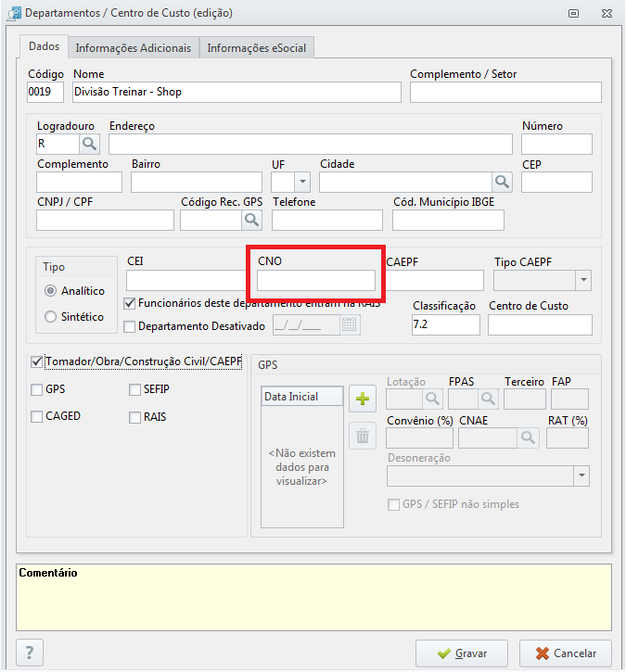This screenshot has height=672, width=626.
Task: Click the CEI field
Action: point(186,280)
